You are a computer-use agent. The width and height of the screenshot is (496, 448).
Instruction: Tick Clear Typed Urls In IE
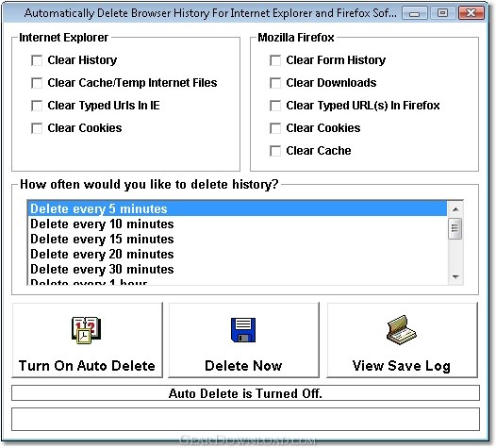coord(37,106)
